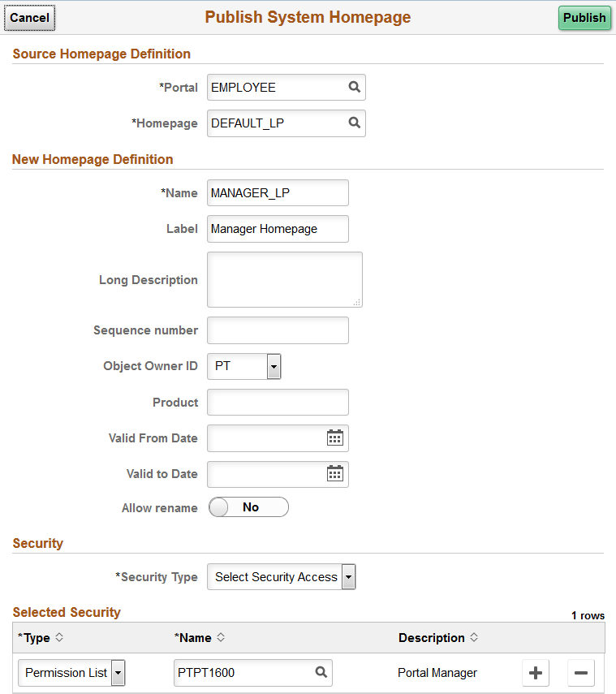Screen dimensions: 616x694
Task: Click the Label field with Manager Homepage
Action: click(278, 229)
